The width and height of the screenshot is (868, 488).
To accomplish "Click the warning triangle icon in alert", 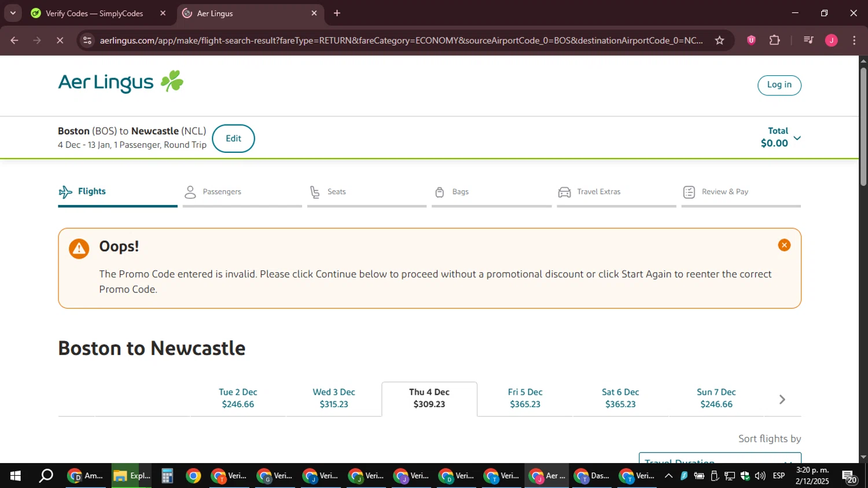I will [79, 249].
